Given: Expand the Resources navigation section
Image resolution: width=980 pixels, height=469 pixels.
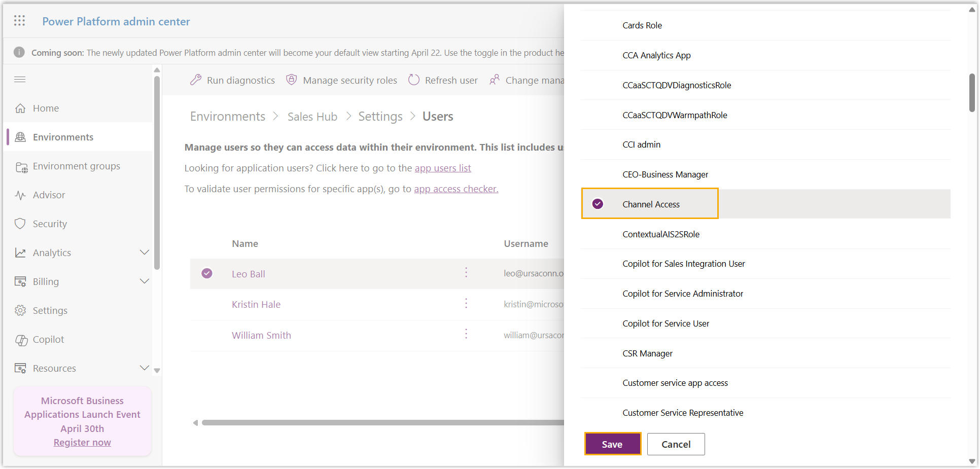Looking at the screenshot, I should point(144,368).
